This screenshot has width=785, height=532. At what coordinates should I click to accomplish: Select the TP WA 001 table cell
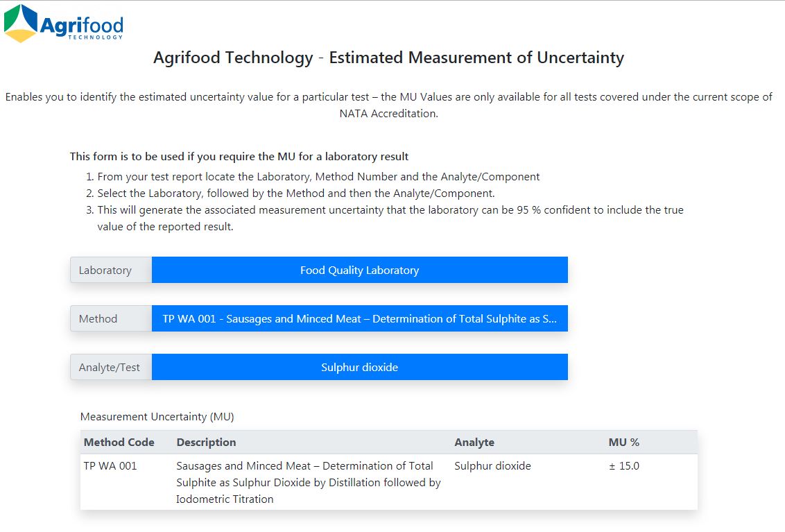coord(110,466)
